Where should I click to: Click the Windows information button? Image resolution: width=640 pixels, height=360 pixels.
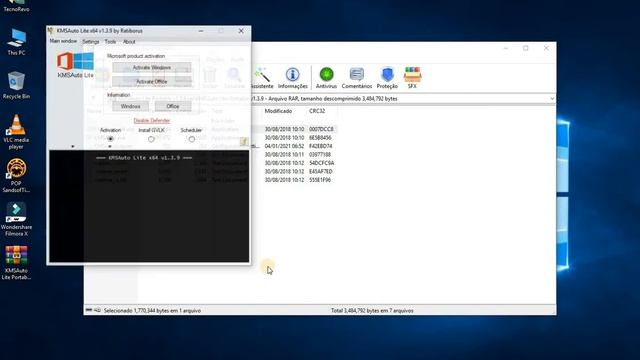[x=131, y=106]
